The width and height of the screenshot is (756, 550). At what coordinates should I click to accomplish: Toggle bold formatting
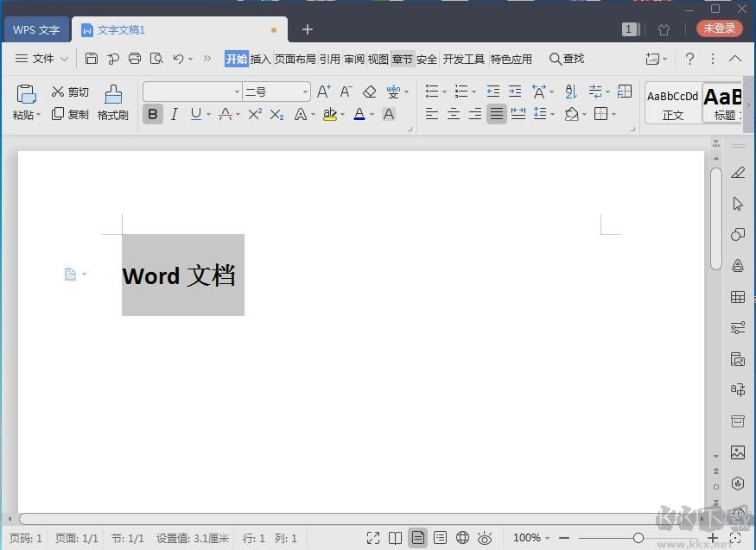click(152, 113)
